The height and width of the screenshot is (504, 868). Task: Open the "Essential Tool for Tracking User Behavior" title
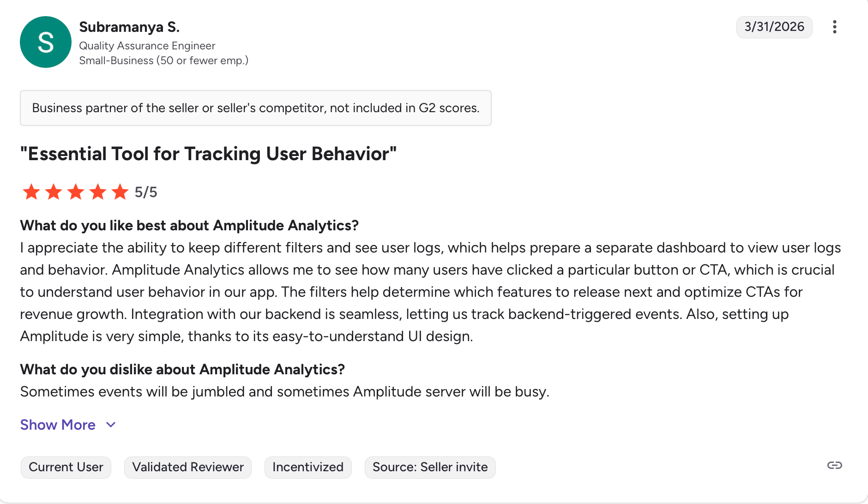pos(208,154)
